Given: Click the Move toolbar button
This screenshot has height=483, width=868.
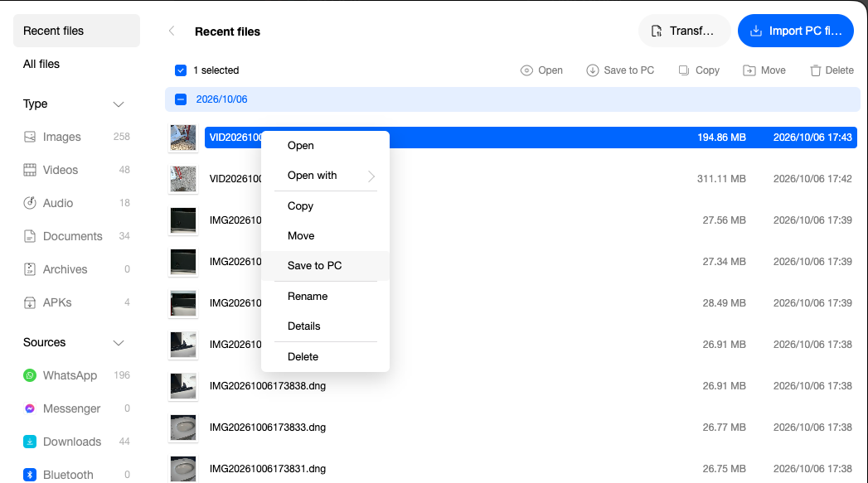Looking at the screenshot, I should 764,70.
